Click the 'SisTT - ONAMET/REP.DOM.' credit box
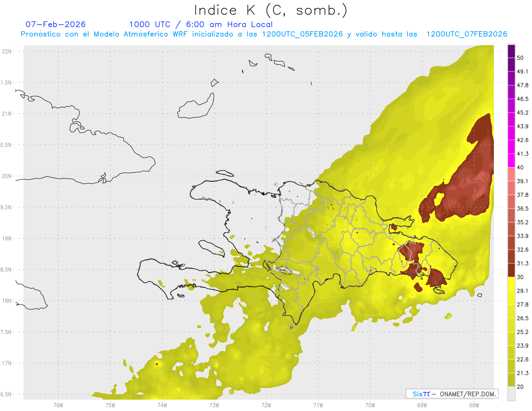The height and width of the screenshot is (411, 532). 452,394
